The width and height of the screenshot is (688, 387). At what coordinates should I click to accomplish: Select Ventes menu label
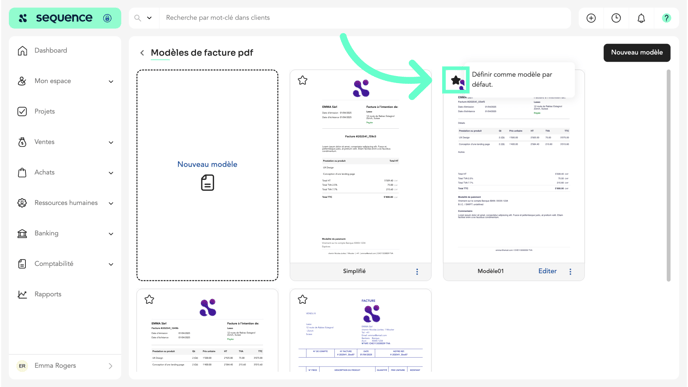point(44,142)
